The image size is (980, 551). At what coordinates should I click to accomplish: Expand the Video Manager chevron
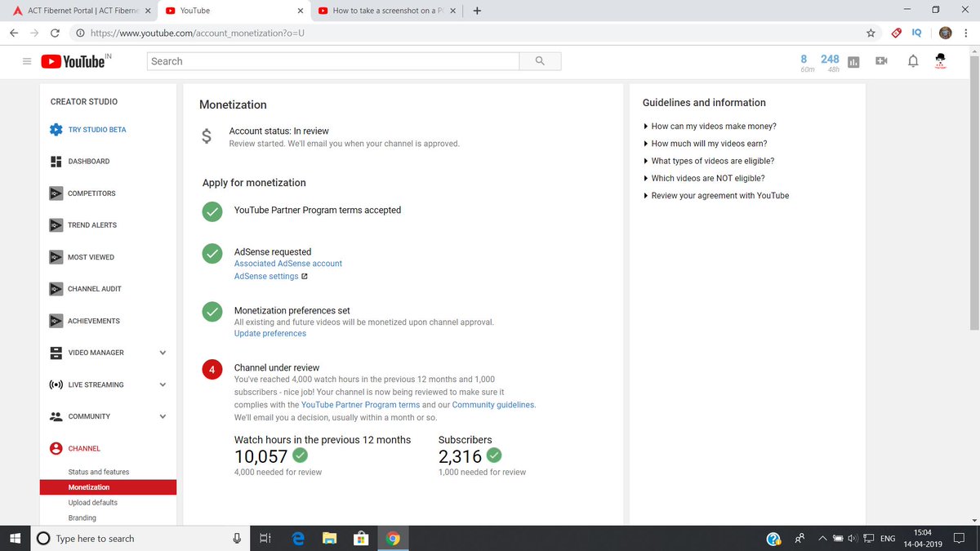163,353
